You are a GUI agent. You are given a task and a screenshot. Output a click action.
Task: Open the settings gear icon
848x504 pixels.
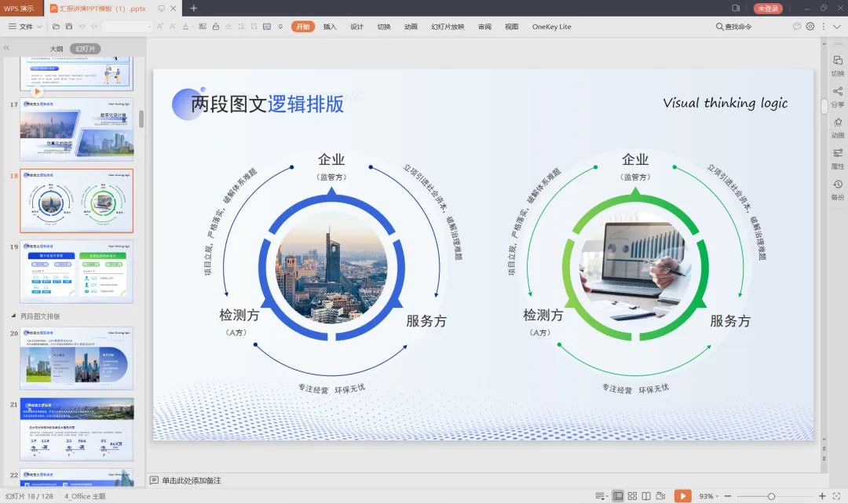point(810,26)
